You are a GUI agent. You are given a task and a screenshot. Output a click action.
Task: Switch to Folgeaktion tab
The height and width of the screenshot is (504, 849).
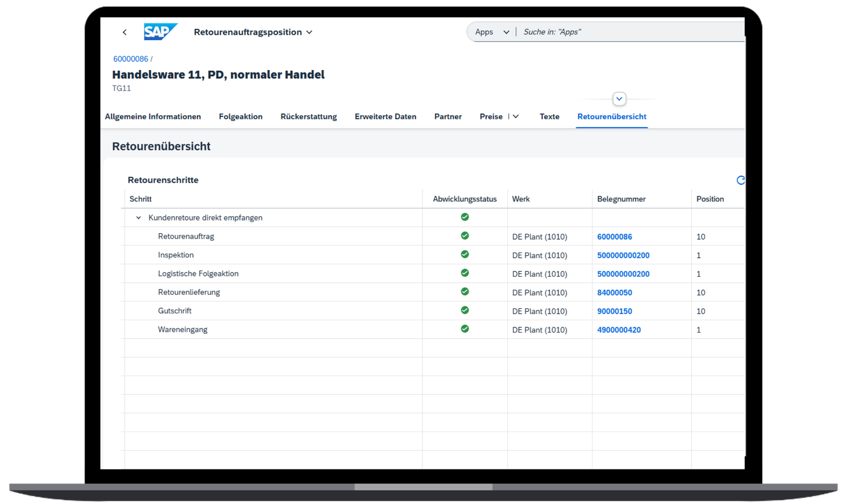(x=241, y=116)
